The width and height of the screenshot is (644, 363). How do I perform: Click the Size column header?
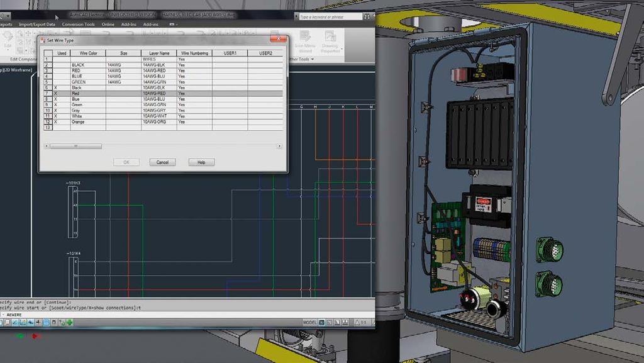(x=124, y=53)
